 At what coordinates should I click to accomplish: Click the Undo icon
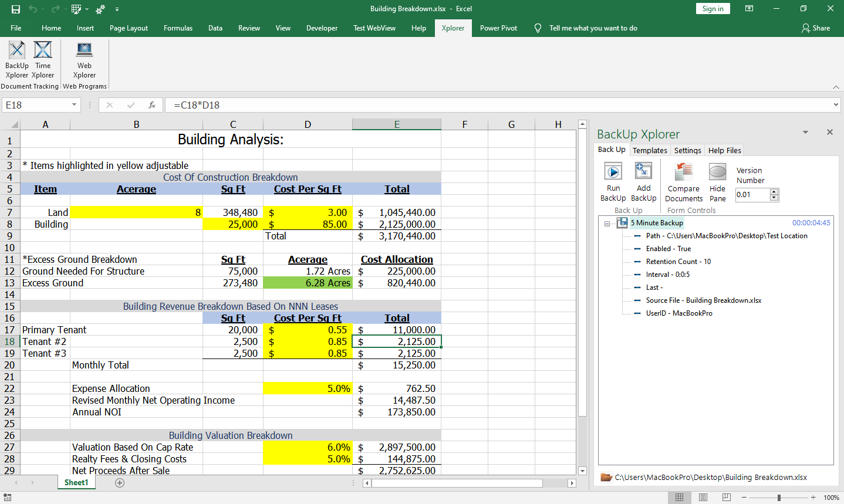click(33, 8)
